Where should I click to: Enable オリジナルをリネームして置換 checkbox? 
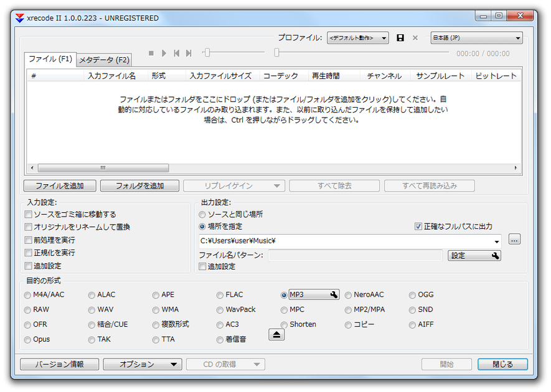29,227
